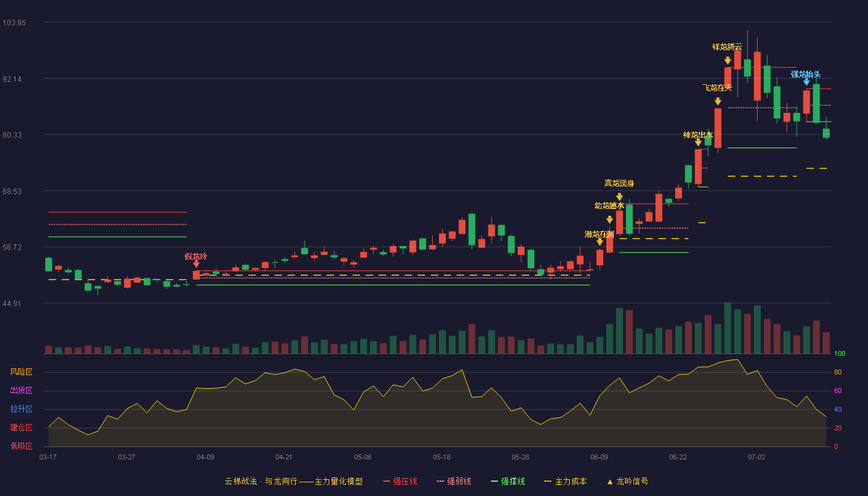
Task: Click the 92.14 price axis label
Action: pyautogui.click(x=12, y=79)
